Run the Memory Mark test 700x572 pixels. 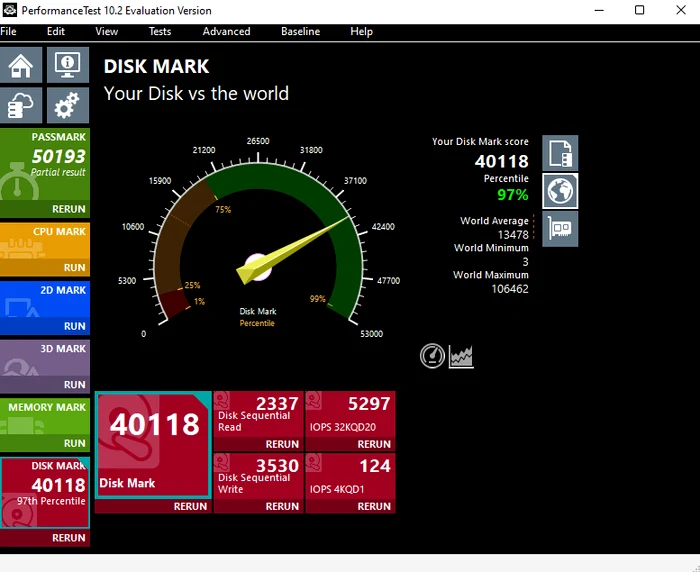click(75, 443)
